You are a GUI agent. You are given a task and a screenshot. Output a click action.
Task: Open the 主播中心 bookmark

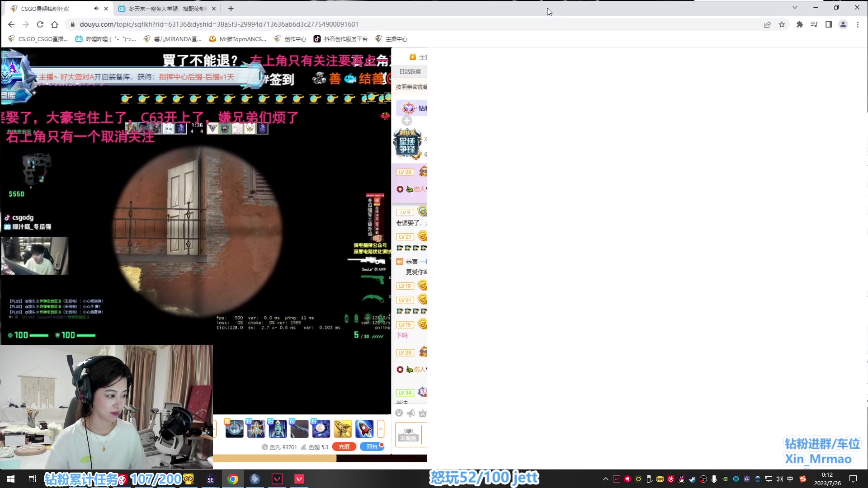(x=392, y=39)
